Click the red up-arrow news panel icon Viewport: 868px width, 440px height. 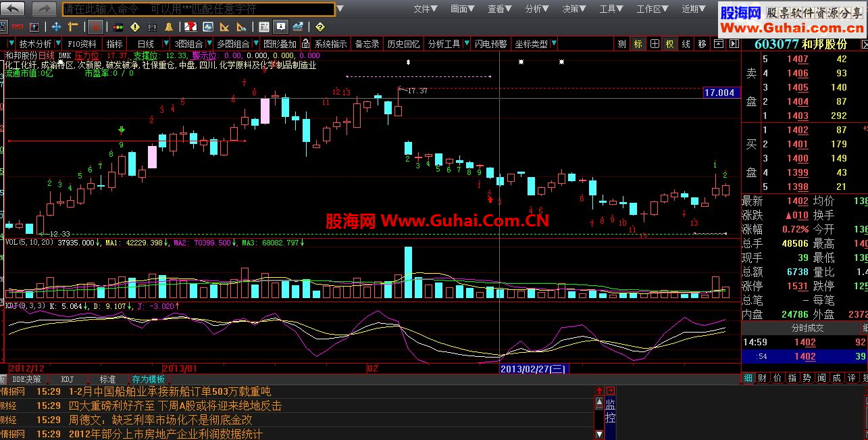click(x=599, y=391)
